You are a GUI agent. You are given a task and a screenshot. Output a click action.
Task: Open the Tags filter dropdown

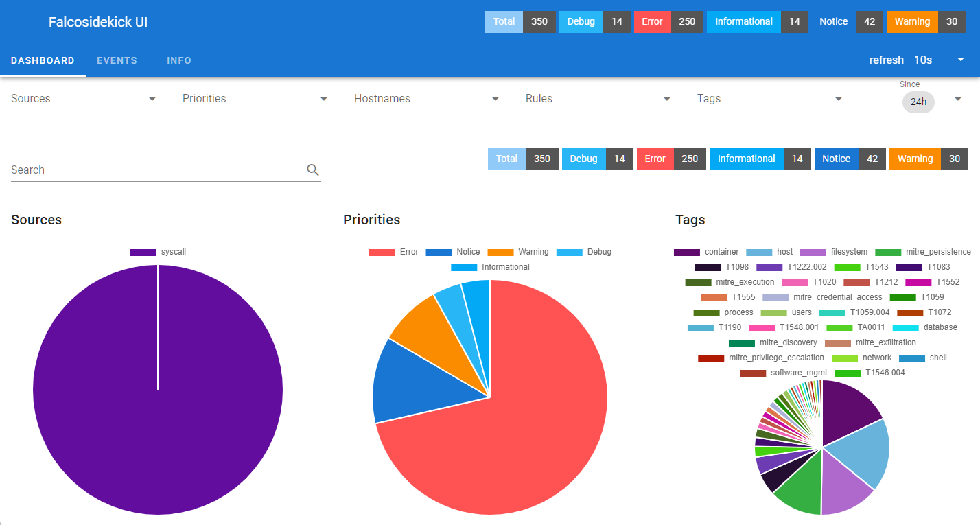(772, 99)
